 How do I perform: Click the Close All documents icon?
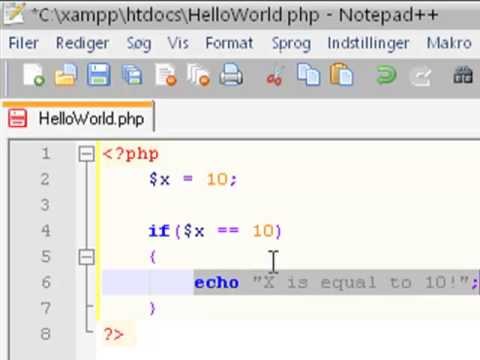[198, 75]
